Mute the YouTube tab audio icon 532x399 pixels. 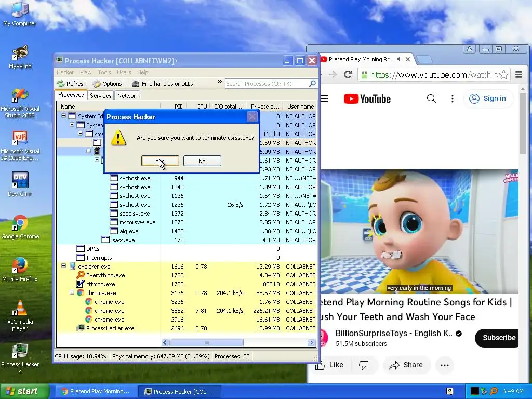tap(400, 59)
